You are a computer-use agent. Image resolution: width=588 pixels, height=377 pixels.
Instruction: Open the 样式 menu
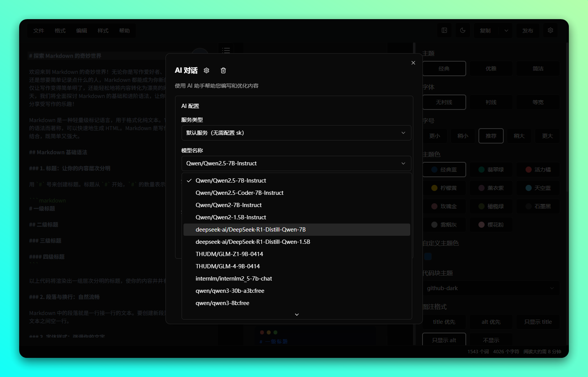coord(103,31)
